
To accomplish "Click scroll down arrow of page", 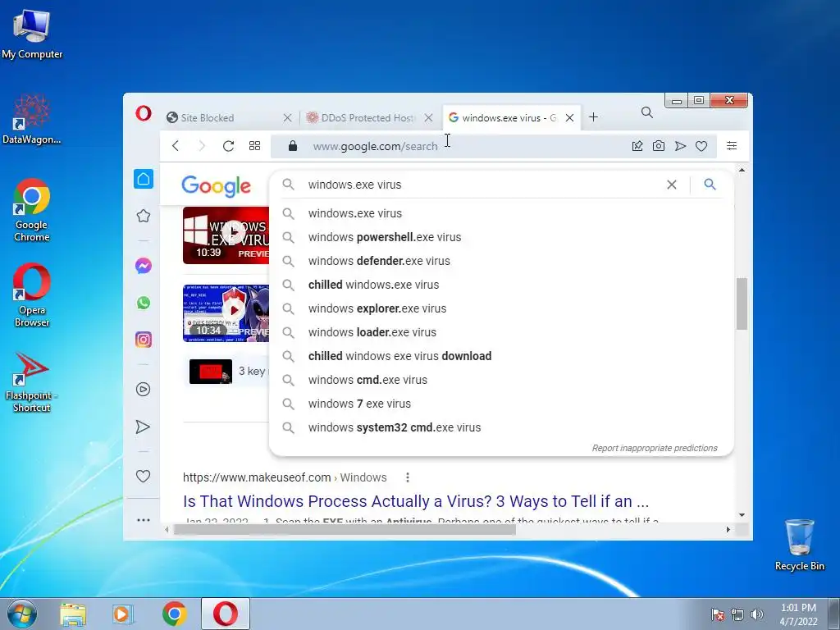I will (742, 515).
